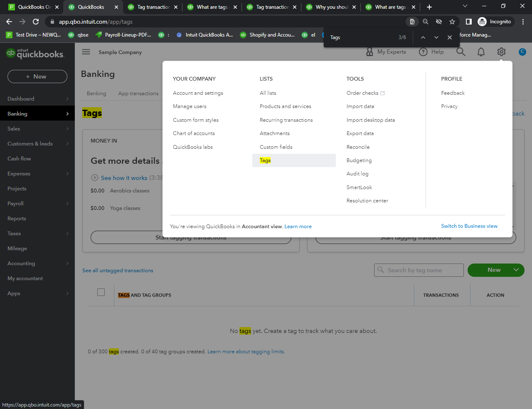532x409 pixels.
Task: Switch to the App transactions tab
Action: 138,94
